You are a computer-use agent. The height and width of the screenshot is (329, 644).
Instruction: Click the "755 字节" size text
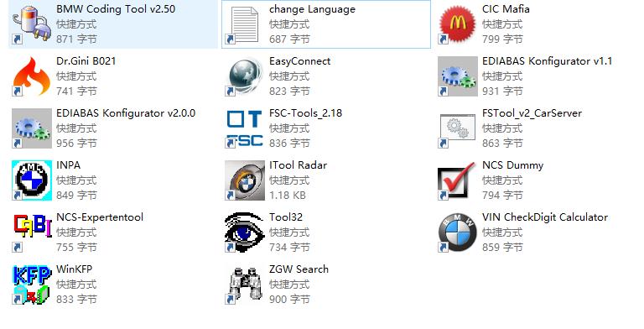tap(76, 247)
